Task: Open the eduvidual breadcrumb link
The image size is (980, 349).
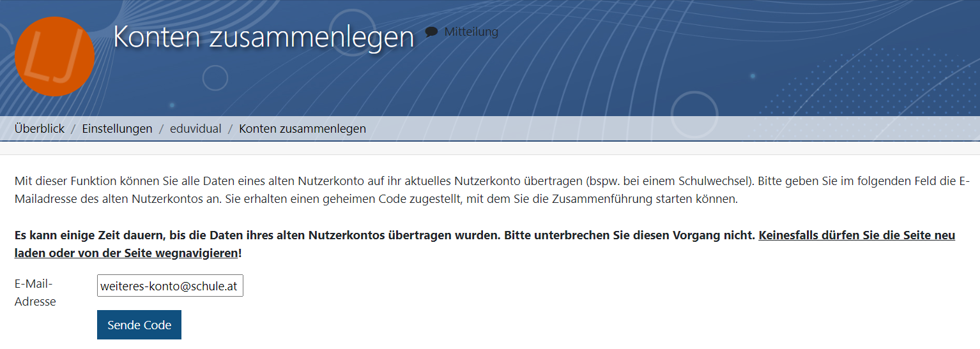Action: (x=195, y=129)
